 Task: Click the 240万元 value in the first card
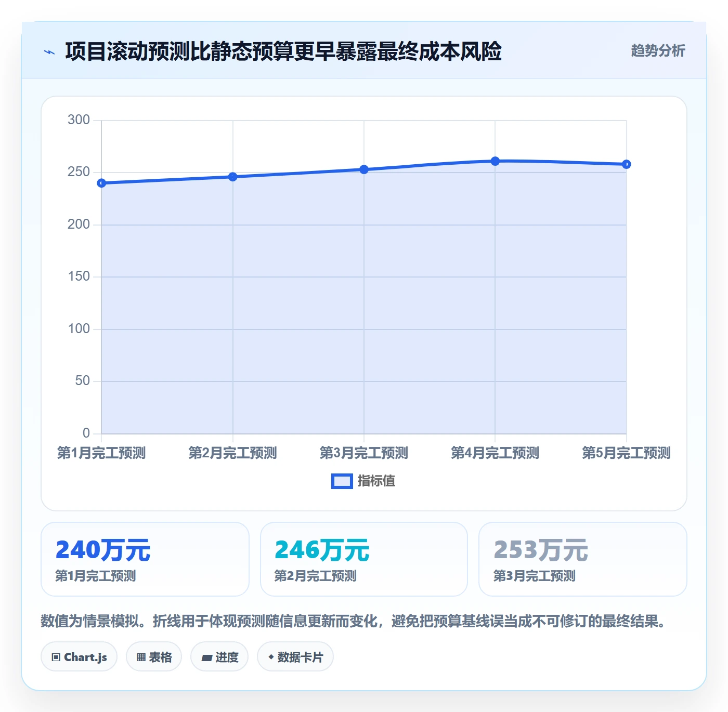(x=103, y=550)
